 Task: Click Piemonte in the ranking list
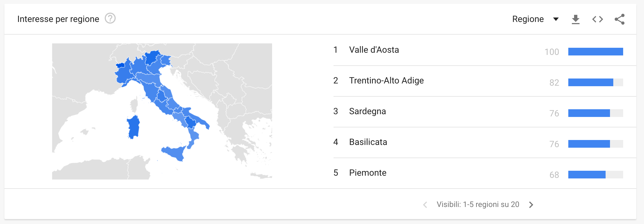[368, 173]
